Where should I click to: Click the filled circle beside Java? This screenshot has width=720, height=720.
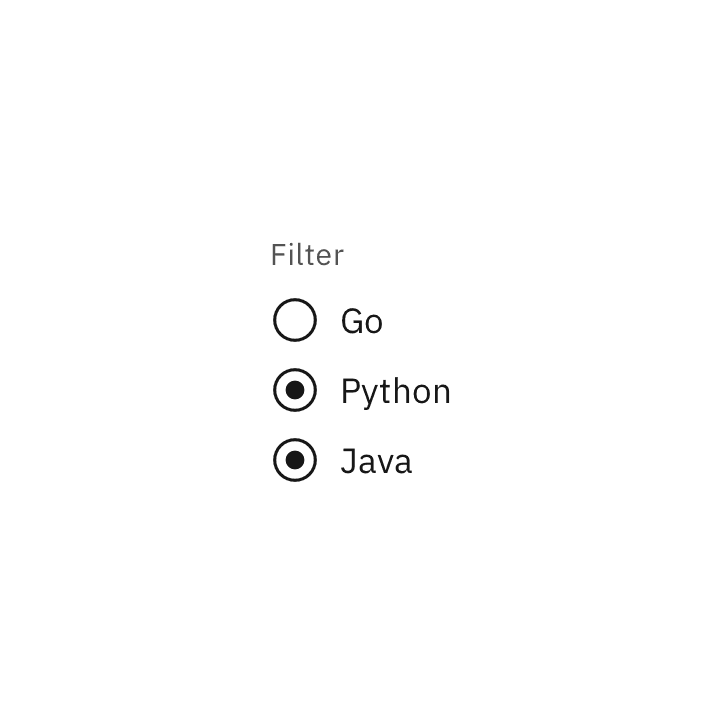(295, 461)
